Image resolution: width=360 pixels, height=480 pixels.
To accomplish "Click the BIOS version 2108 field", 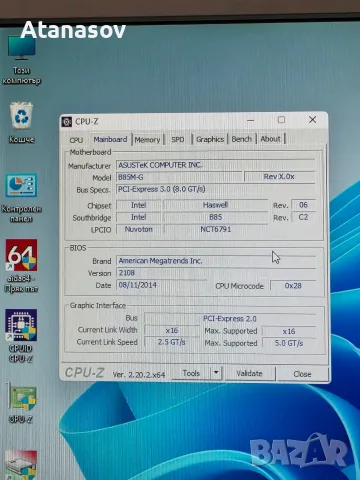I will [215, 273].
